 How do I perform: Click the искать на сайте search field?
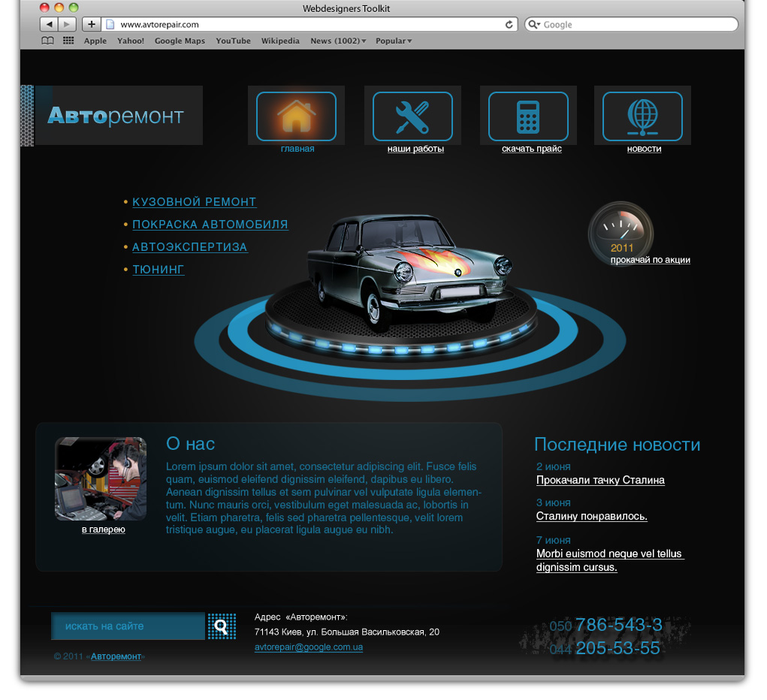pyautogui.click(x=128, y=626)
